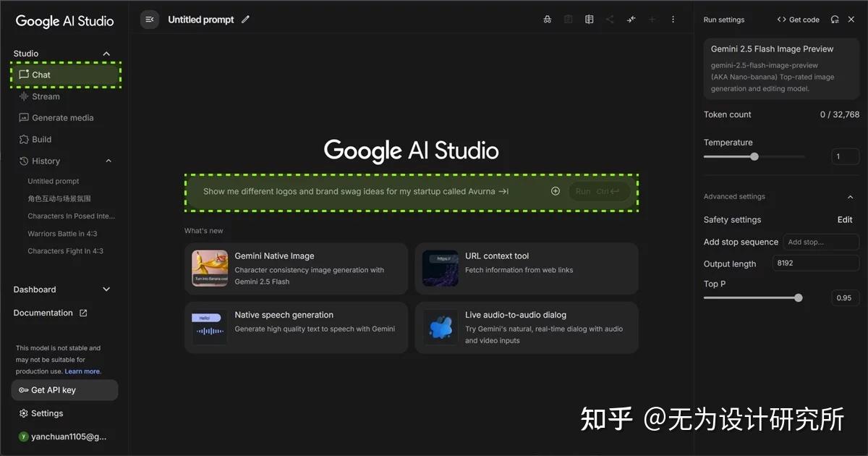Click the add media plus icon in prompt
Screen dimensions: 868x456
(x=556, y=191)
